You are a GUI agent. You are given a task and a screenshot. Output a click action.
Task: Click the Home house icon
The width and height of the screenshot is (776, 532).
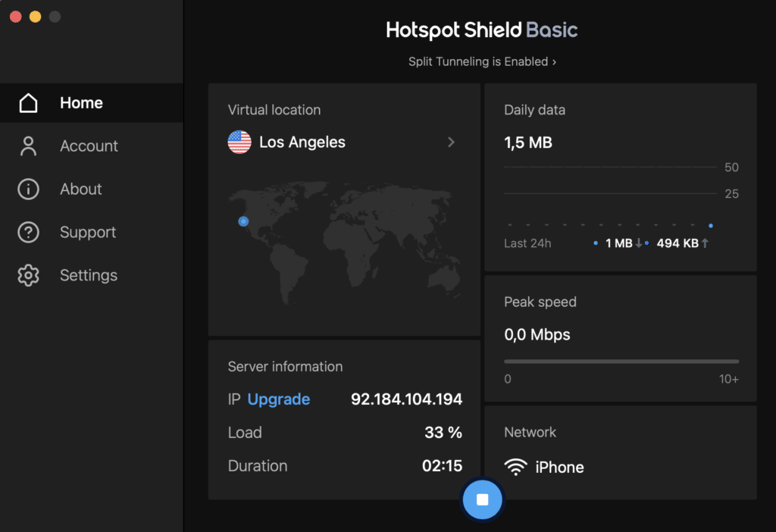click(x=28, y=103)
